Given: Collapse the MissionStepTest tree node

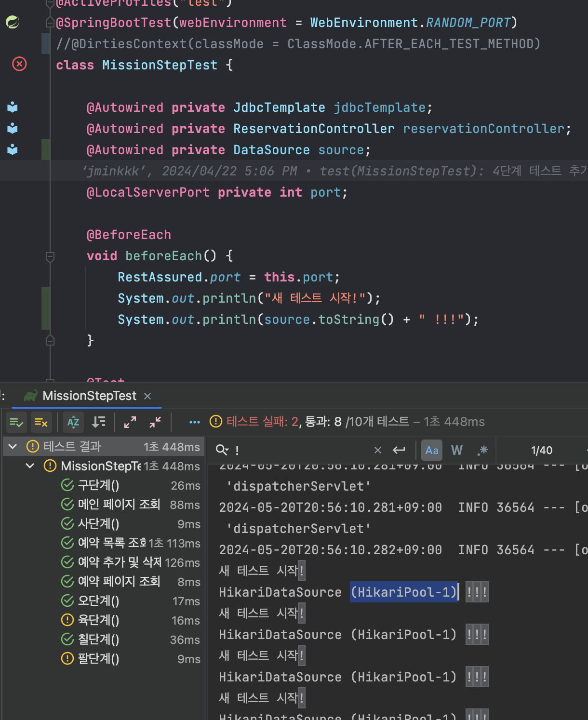Looking at the screenshot, I should (30, 466).
